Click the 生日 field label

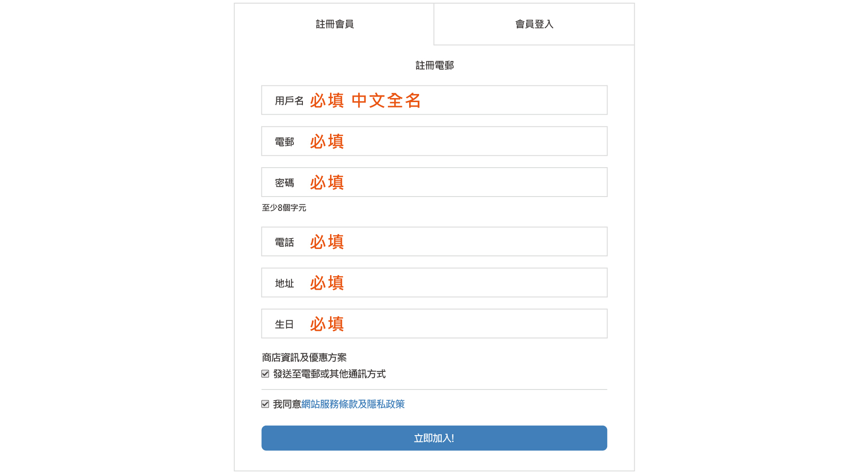pos(284,324)
